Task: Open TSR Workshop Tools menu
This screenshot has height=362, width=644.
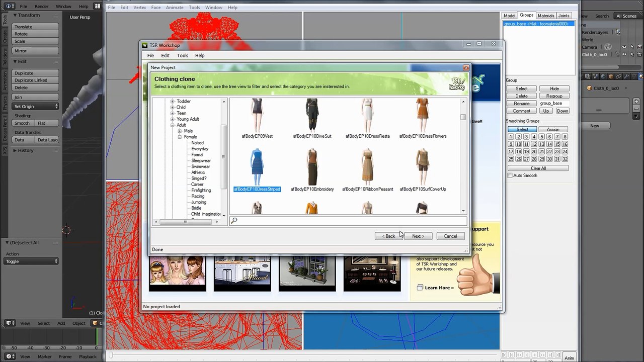Action: click(183, 56)
